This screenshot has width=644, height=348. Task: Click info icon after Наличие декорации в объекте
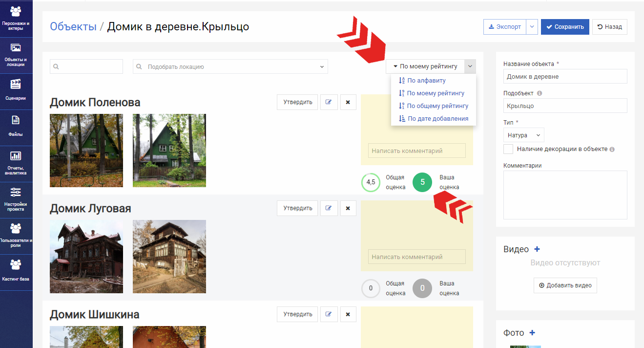(x=612, y=150)
